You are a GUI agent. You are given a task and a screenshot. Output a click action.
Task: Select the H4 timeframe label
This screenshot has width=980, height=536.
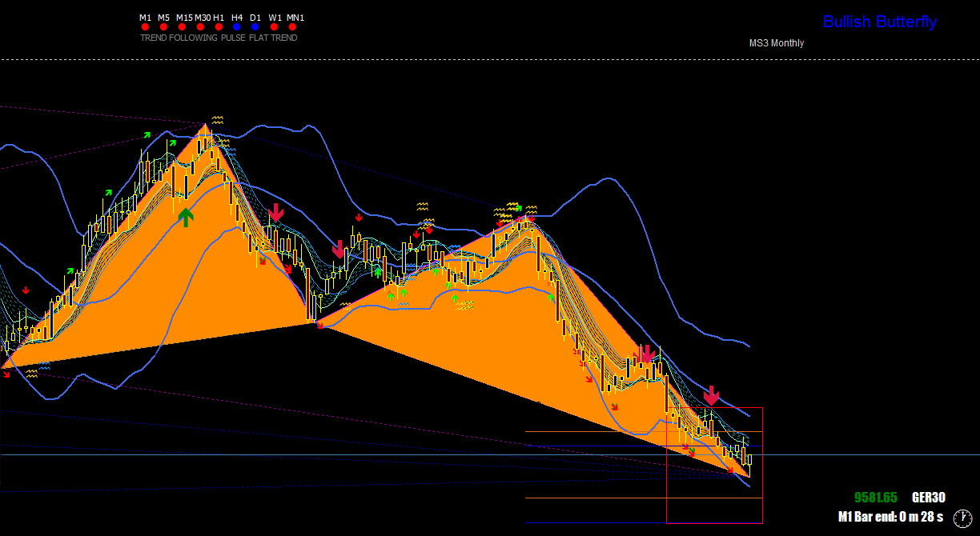(237, 18)
